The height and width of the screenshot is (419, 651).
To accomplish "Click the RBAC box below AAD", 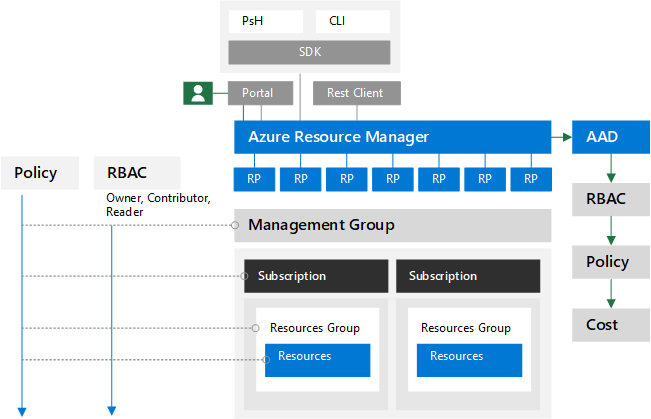I will tap(611, 199).
